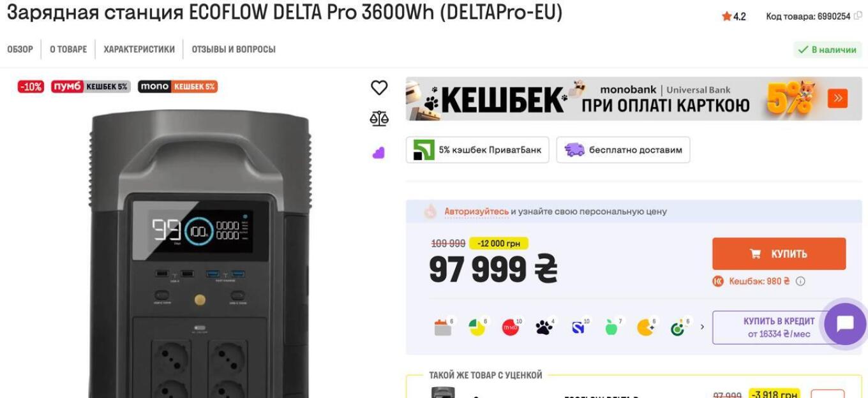Select the calendar installment plan icon
The image size is (868, 398).
click(443, 327)
